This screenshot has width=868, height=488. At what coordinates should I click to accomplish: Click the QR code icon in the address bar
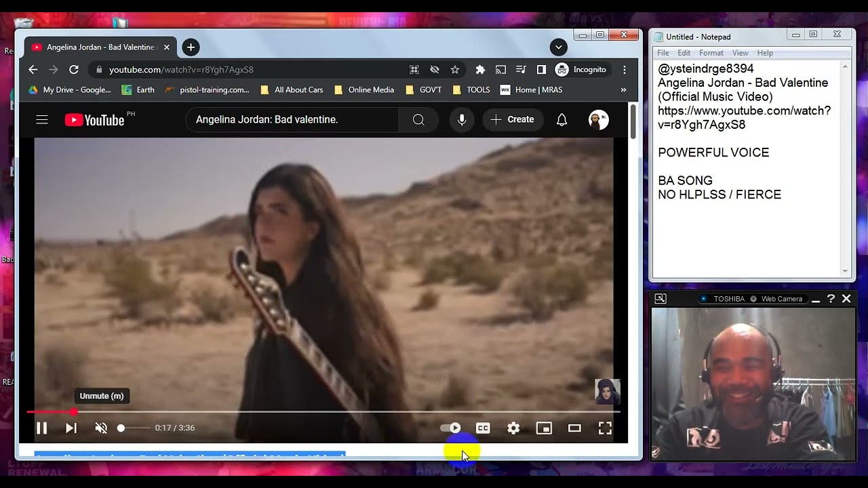pyautogui.click(x=414, y=69)
